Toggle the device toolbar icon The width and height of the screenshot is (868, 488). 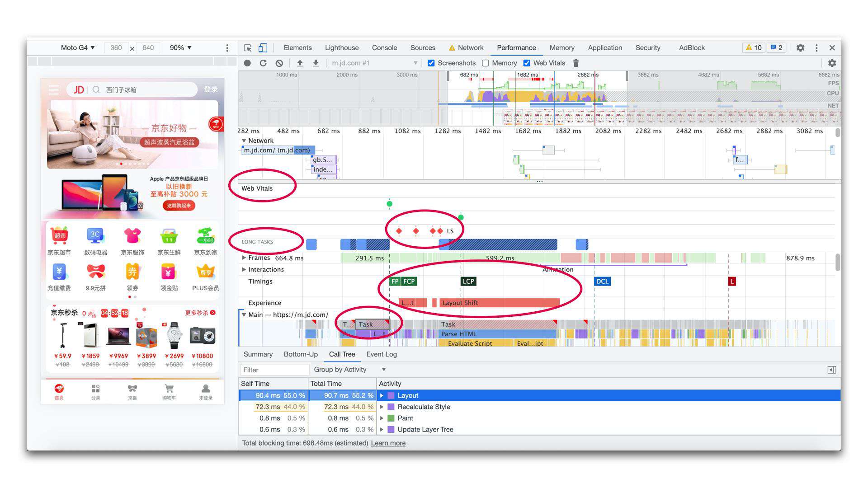click(x=263, y=48)
